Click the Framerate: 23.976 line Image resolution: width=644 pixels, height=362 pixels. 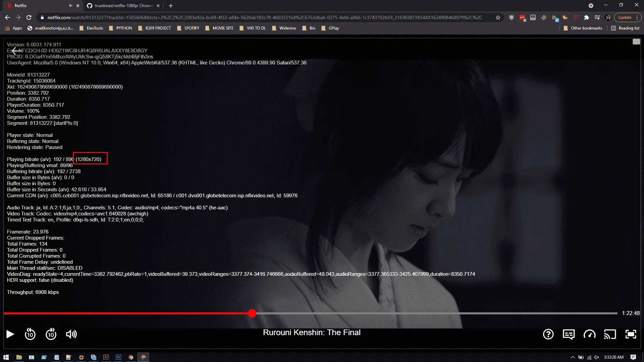[28, 232]
